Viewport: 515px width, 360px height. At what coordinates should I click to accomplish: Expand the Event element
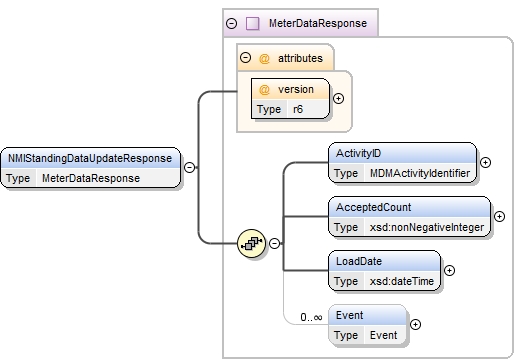pos(415,324)
